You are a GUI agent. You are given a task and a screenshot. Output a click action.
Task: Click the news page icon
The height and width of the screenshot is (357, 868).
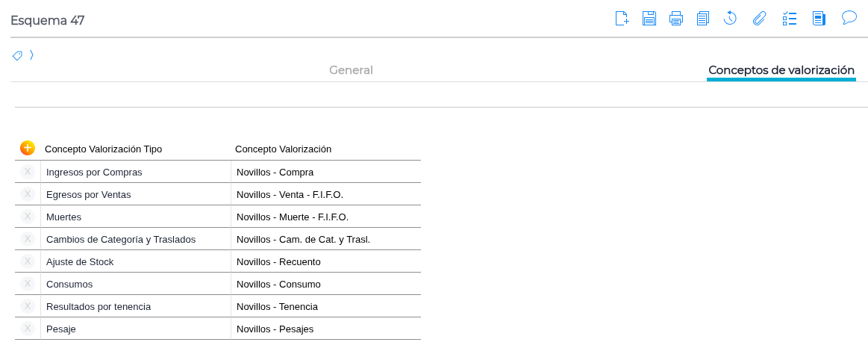coord(819,19)
